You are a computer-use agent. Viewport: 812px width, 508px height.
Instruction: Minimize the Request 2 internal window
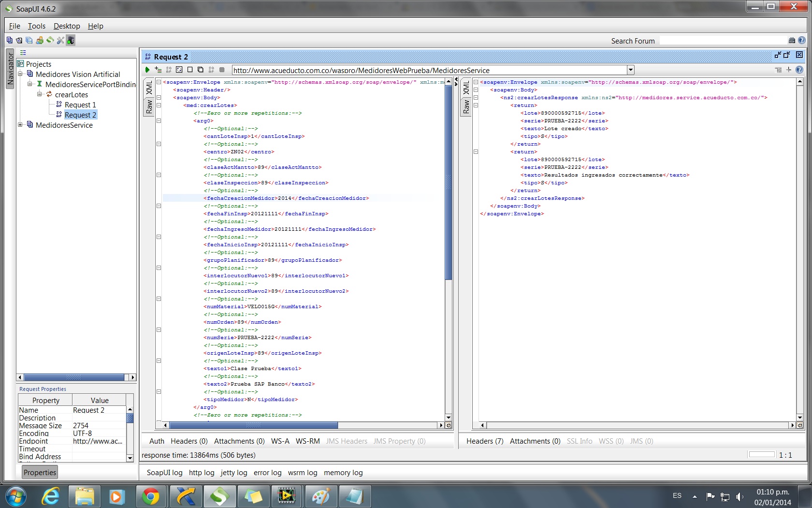pyautogui.click(x=778, y=55)
